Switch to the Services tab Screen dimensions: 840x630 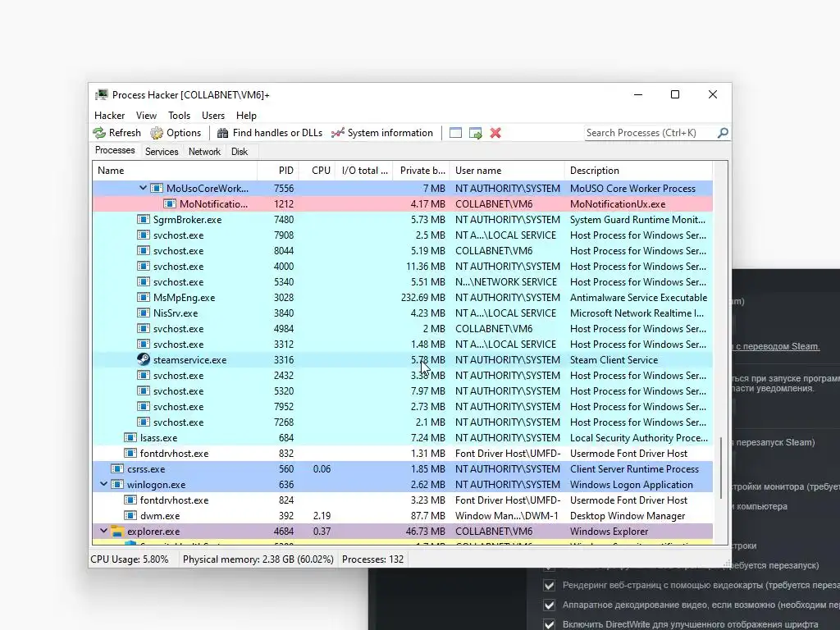point(162,152)
